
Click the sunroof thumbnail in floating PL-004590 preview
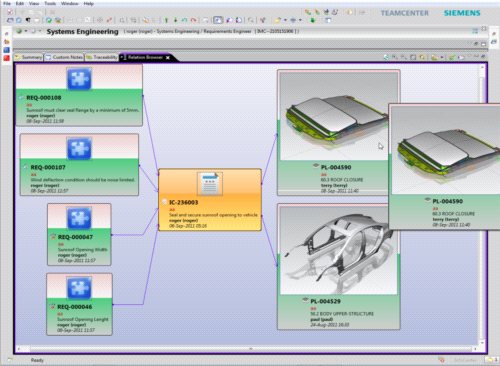pyautogui.click(x=447, y=151)
